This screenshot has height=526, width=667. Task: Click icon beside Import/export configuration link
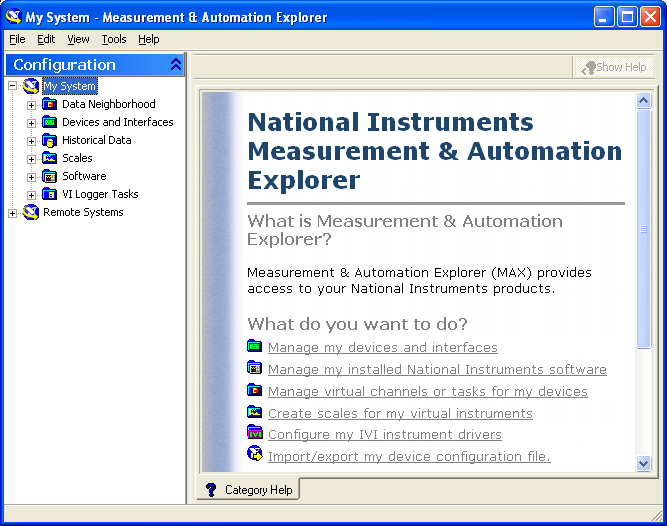(255, 453)
